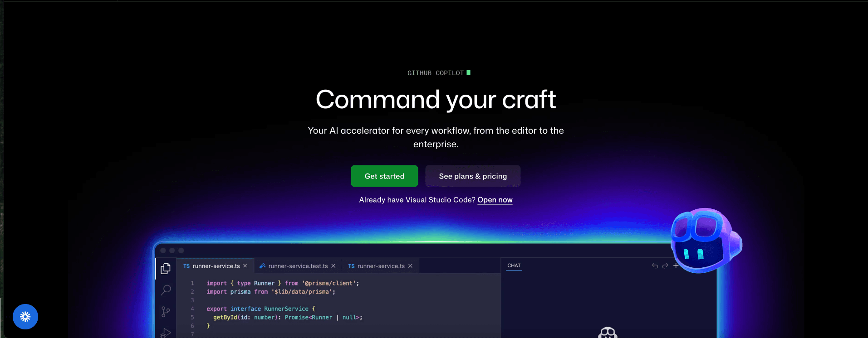Click the Copilot icon in chat panel
Image resolution: width=868 pixels, height=338 pixels.
[x=608, y=333]
